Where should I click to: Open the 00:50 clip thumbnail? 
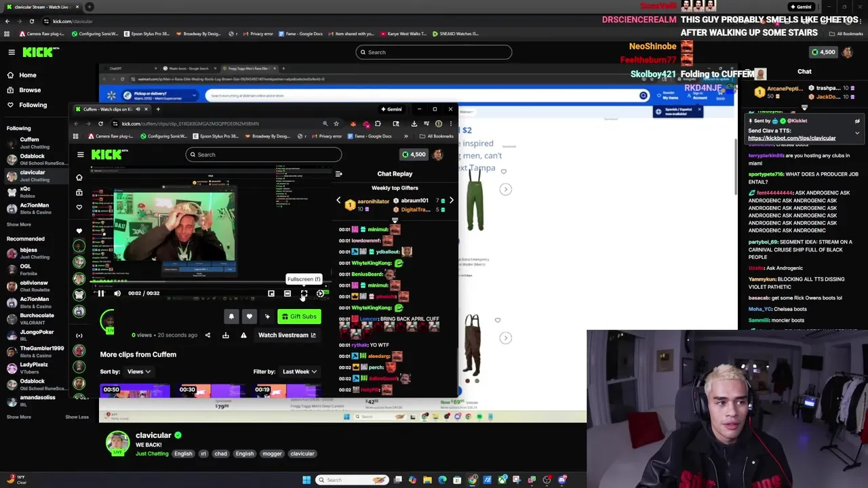point(135,390)
